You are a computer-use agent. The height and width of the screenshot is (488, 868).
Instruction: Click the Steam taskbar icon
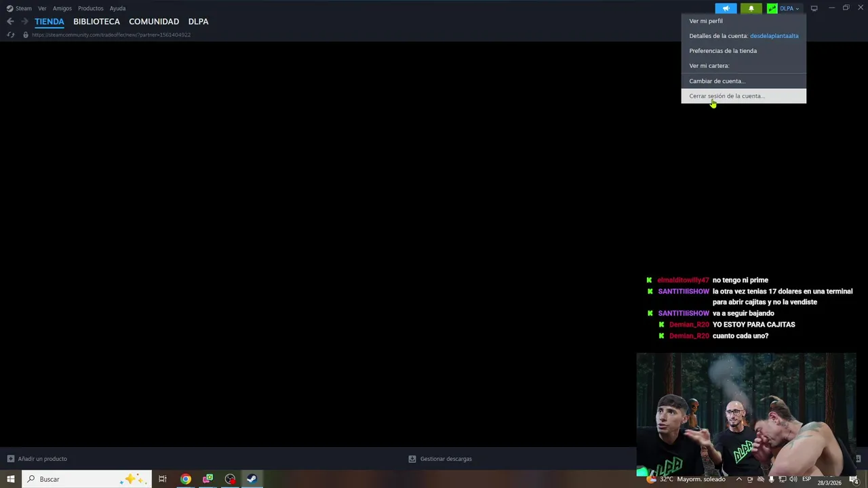point(252,479)
